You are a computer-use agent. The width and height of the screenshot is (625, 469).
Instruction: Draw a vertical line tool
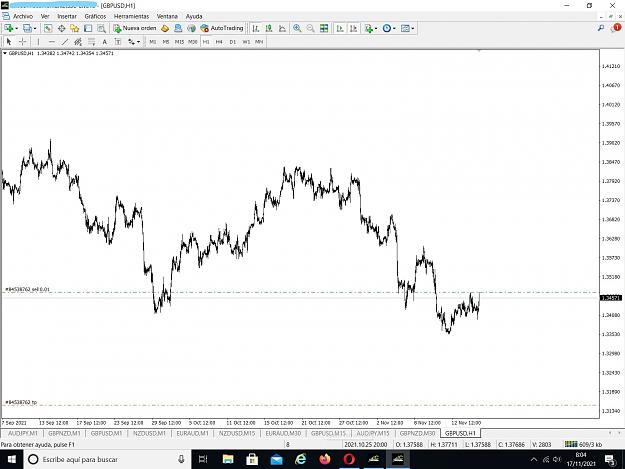[38, 41]
